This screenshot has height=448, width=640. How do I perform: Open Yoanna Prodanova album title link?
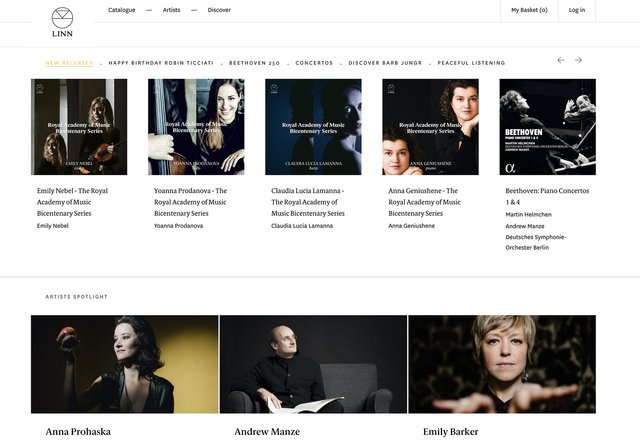point(191,202)
